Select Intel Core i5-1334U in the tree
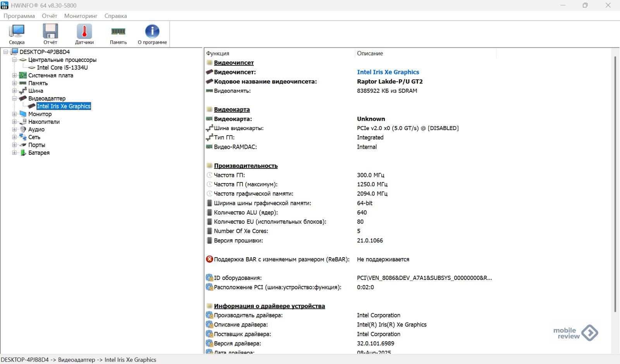Image resolution: width=620 pixels, height=364 pixels. tap(62, 67)
